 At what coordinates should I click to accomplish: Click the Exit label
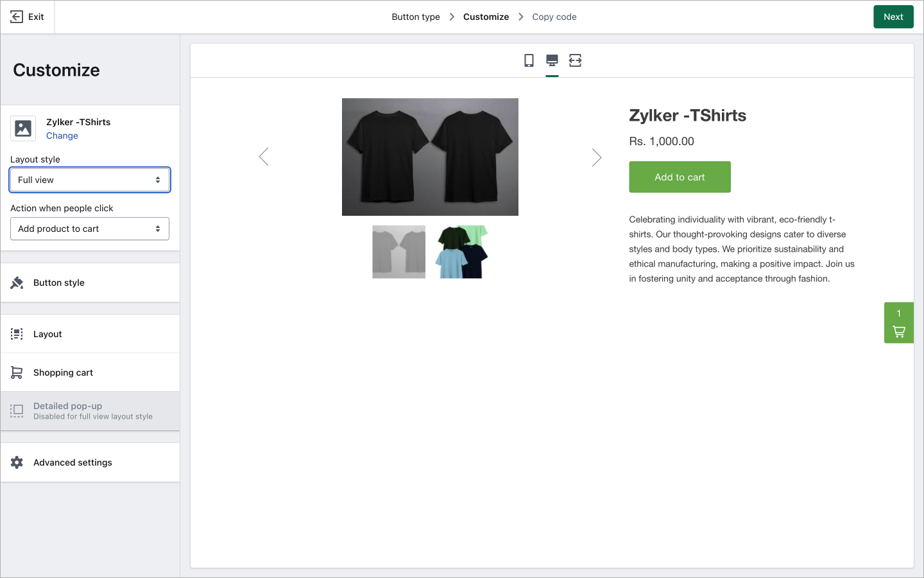[36, 17]
